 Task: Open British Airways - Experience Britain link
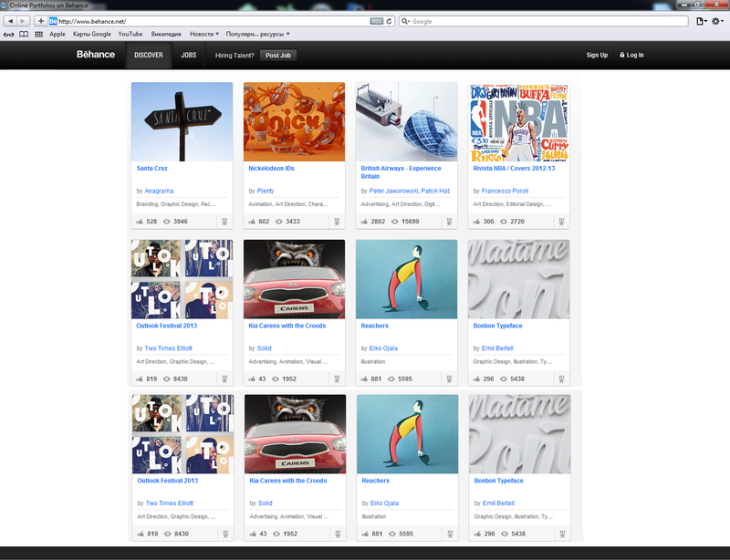click(x=401, y=172)
